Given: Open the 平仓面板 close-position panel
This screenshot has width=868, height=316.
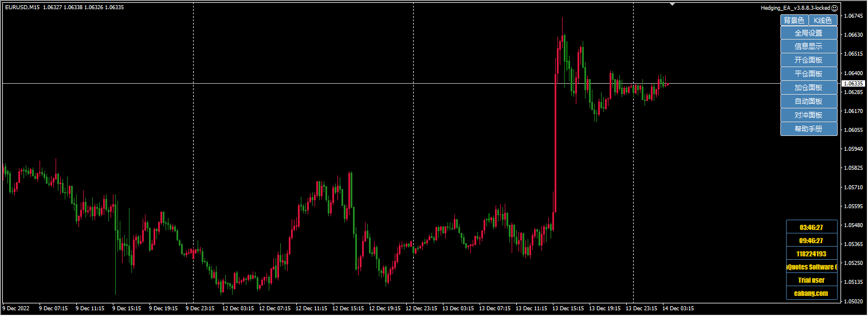Looking at the screenshot, I should tap(809, 74).
